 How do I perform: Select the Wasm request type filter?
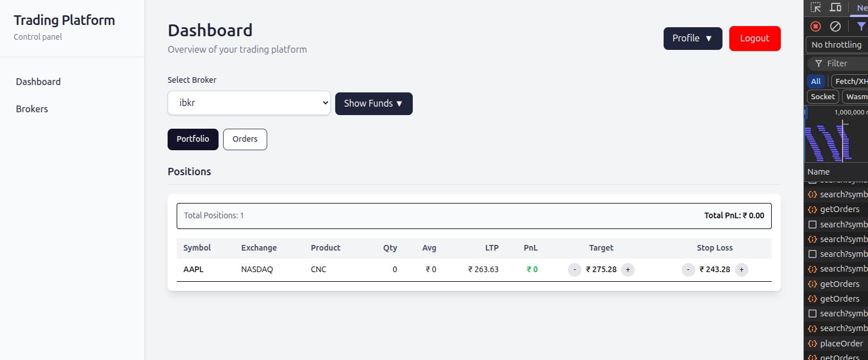click(855, 96)
